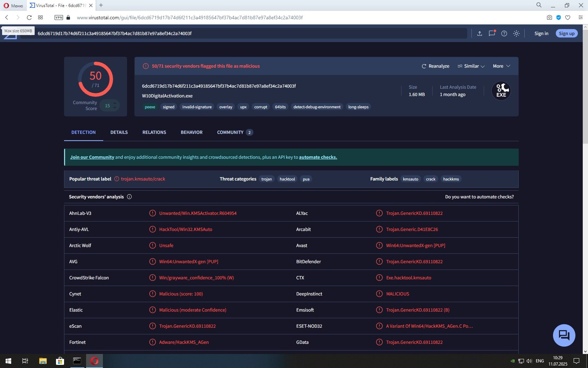This screenshot has height=368, width=588.
Task: Click the pua threat category chip
Action: tap(306, 179)
